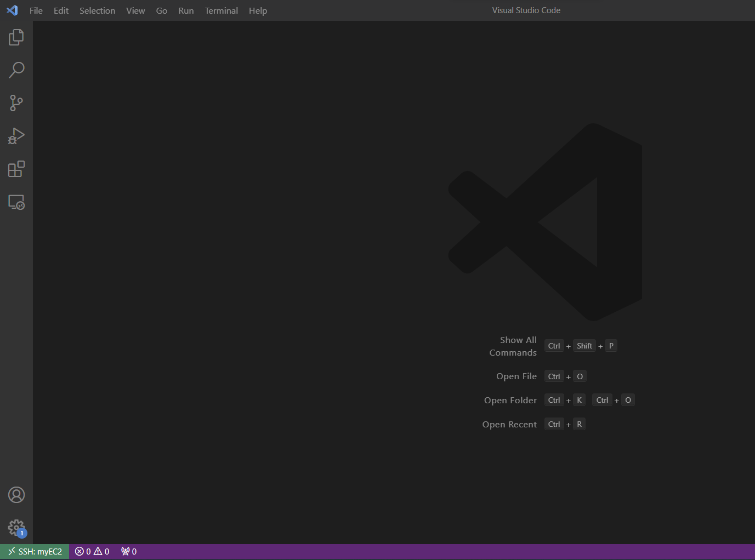Open the View menu
Image resolution: width=755 pixels, height=560 pixels.
tap(135, 10)
